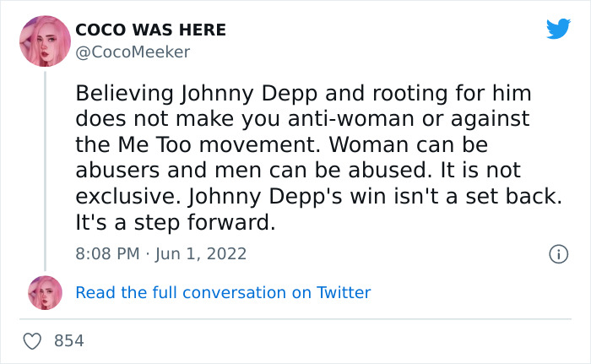Viewport: 591px width, 364px height.
Task: Click the horizontal divider above the likes
Action: point(295,319)
